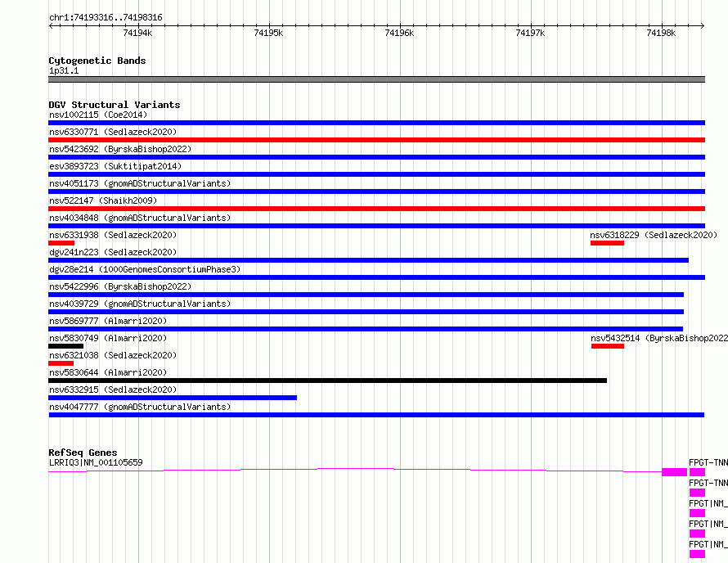Click the esv3893723 (Suktitipat2014) label
This screenshot has height=563, width=728.
coord(115,166)
